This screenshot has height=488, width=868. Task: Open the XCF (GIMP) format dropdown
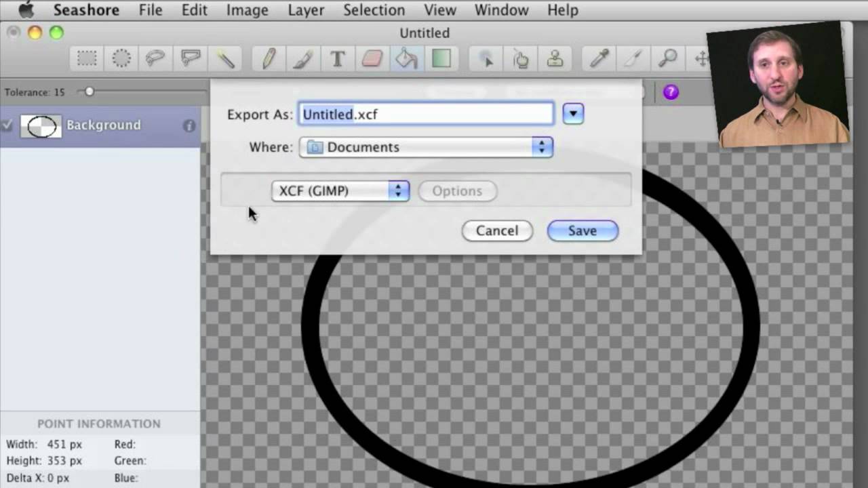point(340,191)
